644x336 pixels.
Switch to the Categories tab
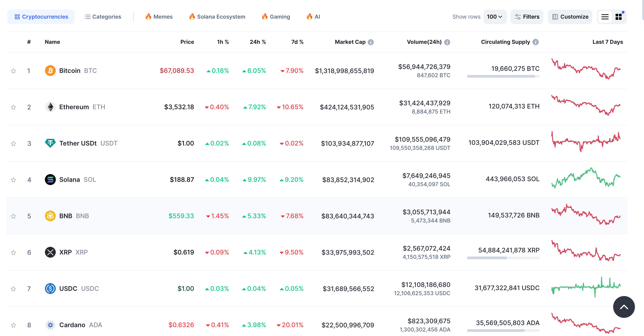pos(103,17)
